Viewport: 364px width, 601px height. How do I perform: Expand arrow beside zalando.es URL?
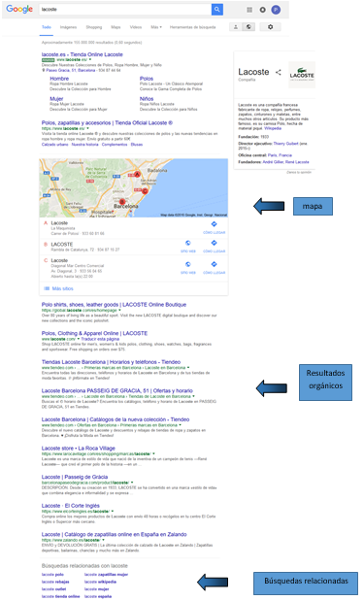[103, 540]
